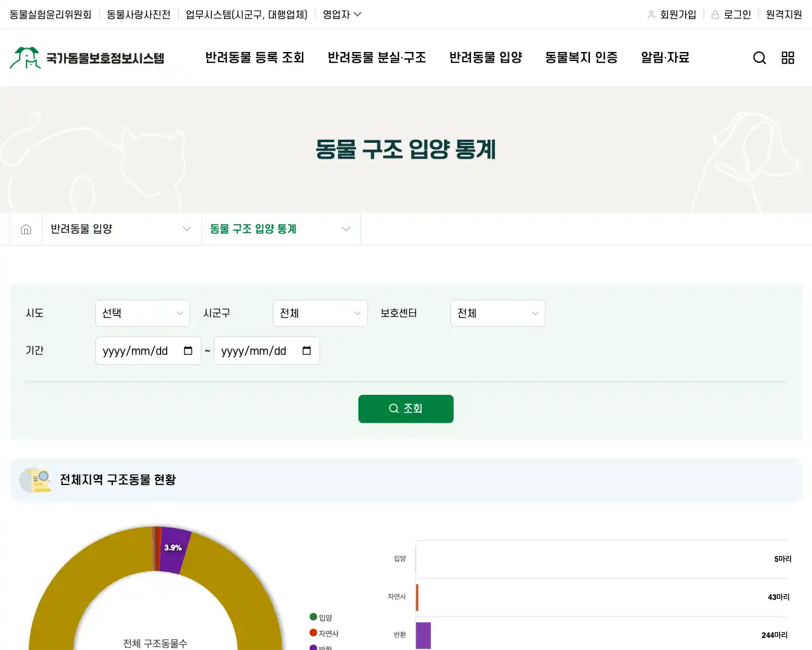Open the 원격지원 link
This screenshot has width=812, height=650.
(x=784, y=14)
